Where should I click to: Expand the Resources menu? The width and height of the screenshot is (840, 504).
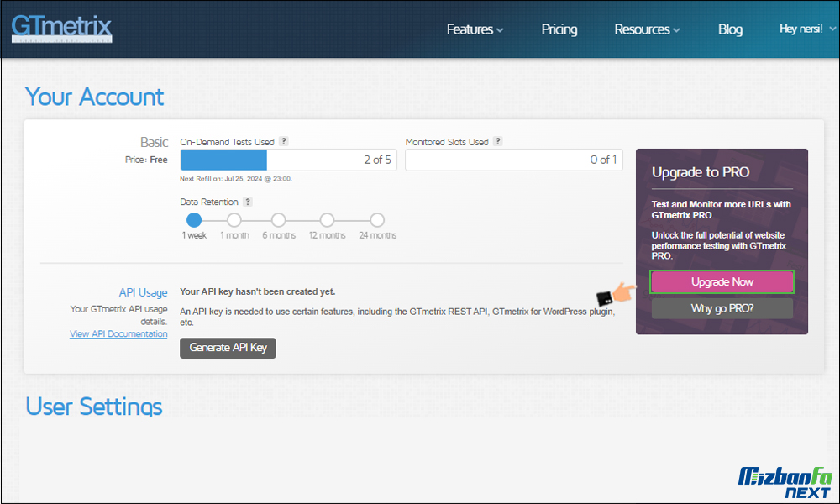pos(647,29)
